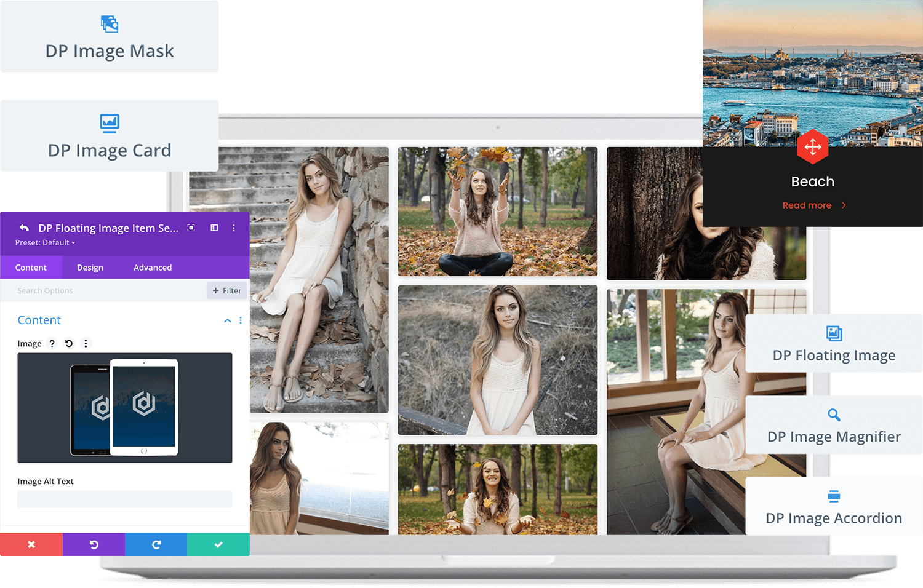This screenshot has height=588, width=923.
Task: Redo with the blue redo button
Action: pyautogui.click(x=156, y=544)
